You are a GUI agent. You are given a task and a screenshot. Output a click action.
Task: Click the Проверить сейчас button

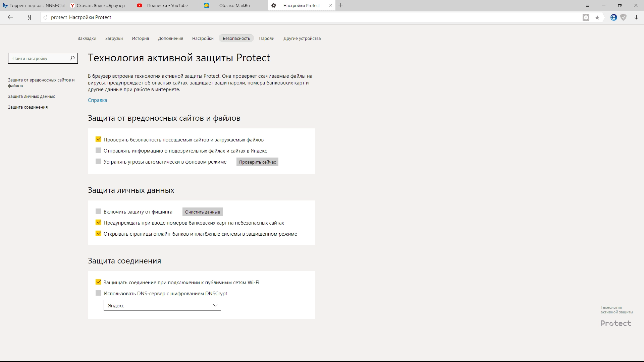click(x=257, y=162)
